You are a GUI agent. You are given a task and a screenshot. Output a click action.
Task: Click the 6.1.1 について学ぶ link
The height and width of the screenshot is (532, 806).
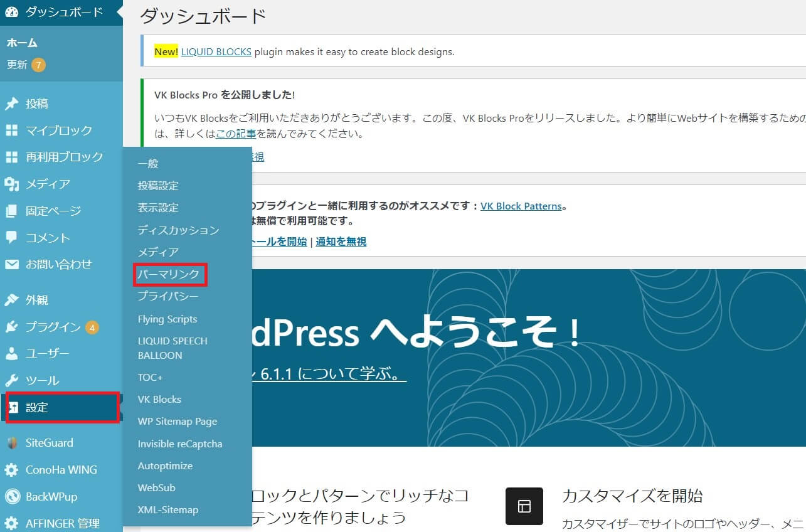point(329,375)
